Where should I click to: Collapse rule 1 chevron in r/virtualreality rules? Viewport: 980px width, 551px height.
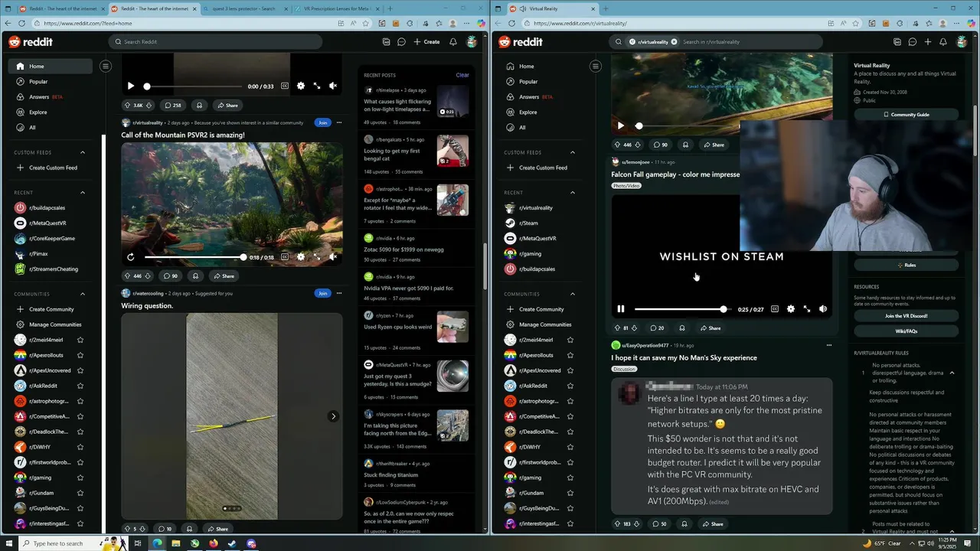(x=952, y=373)
